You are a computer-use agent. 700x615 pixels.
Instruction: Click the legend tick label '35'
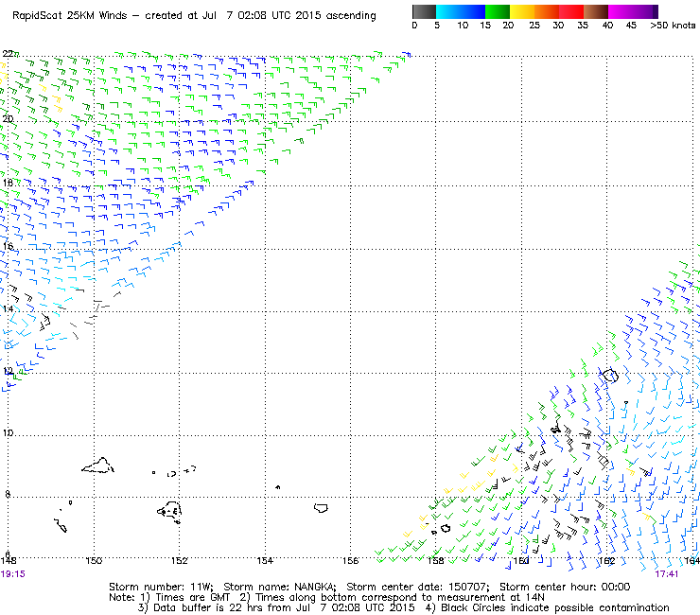tap(583, 26)
